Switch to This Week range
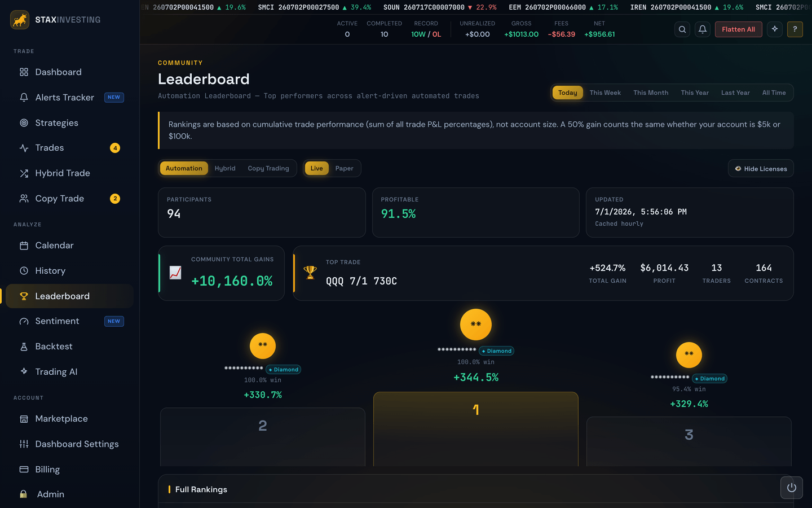Viewport: 812px width, 508px height. (605, 93)
